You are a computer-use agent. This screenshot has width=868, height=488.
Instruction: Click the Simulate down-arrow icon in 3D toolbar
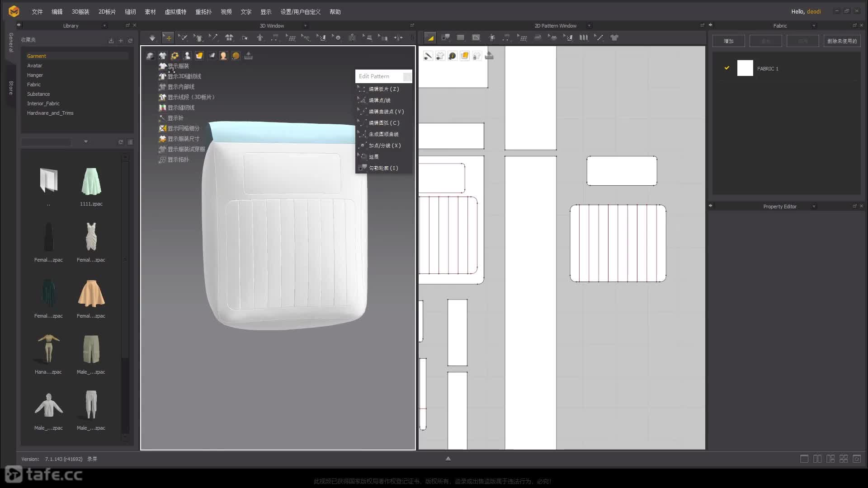[152, 38]
